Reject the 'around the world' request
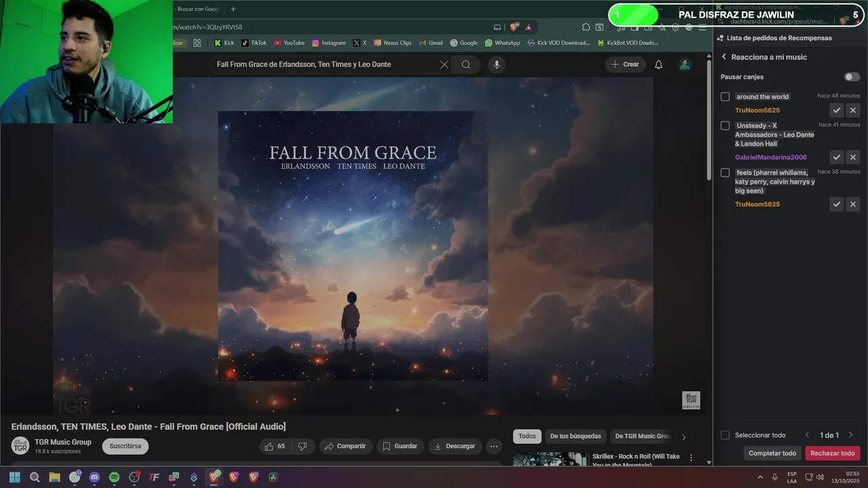Screen dimensions: 868x488 [x=853, y=110]
